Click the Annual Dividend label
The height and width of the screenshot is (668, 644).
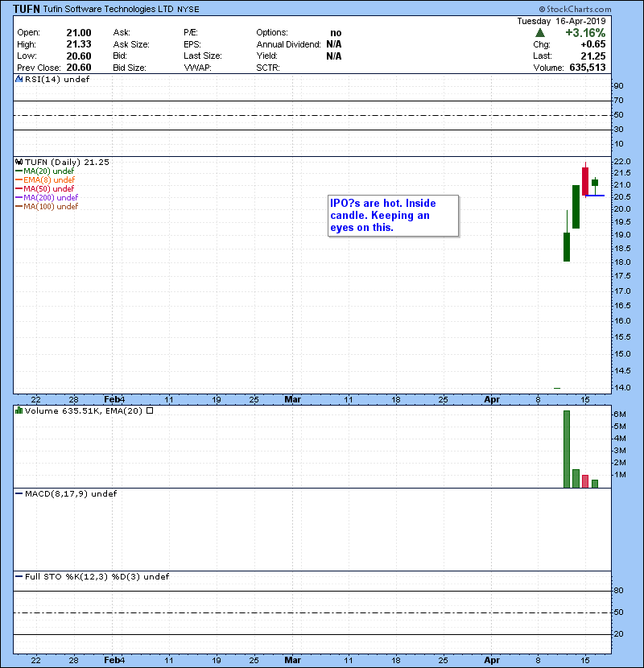(288, 44)
